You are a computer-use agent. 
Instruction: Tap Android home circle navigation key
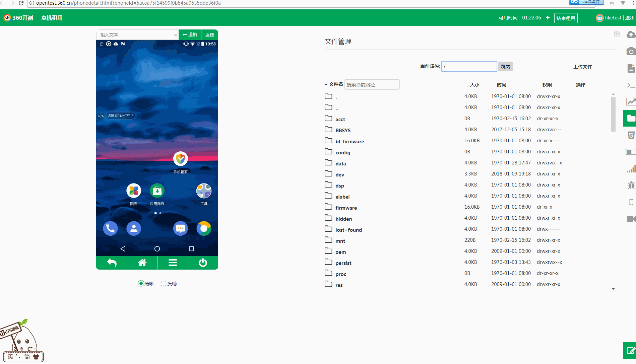pos(157,249)
